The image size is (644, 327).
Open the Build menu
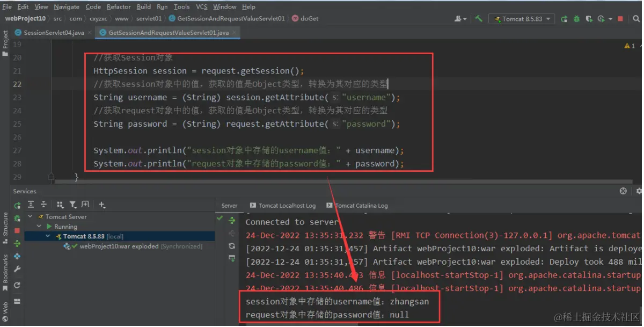(x=144, y=7)
